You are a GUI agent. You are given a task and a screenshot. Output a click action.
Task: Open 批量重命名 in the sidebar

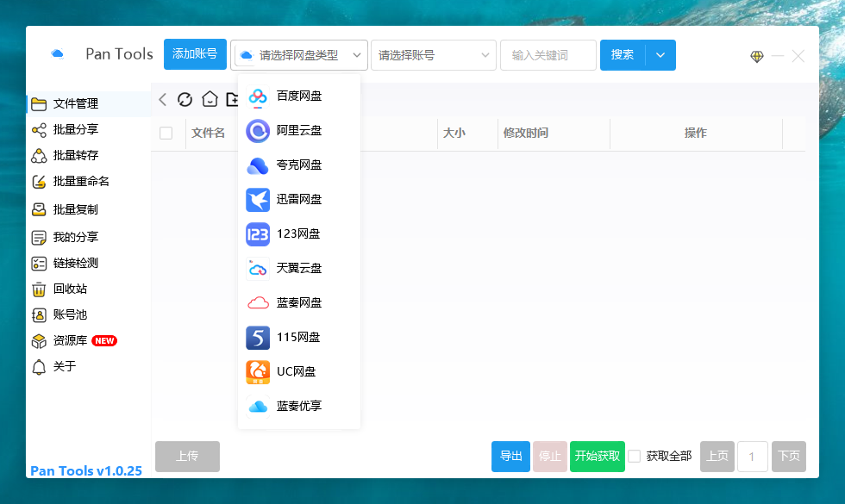(88, 182)
